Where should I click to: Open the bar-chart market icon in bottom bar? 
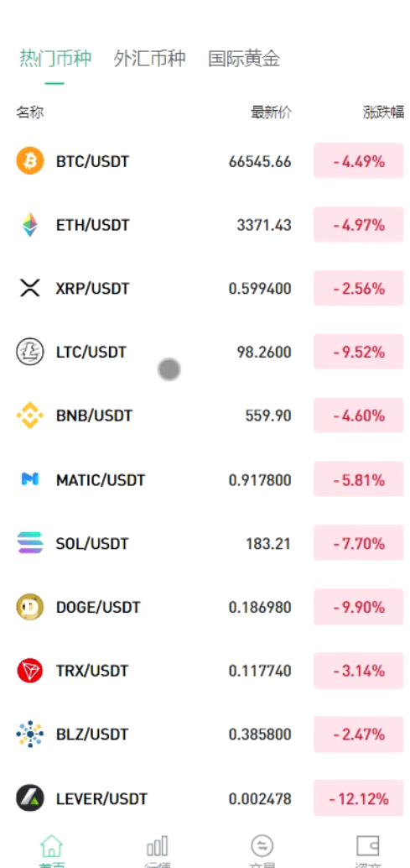click(157, 846)
